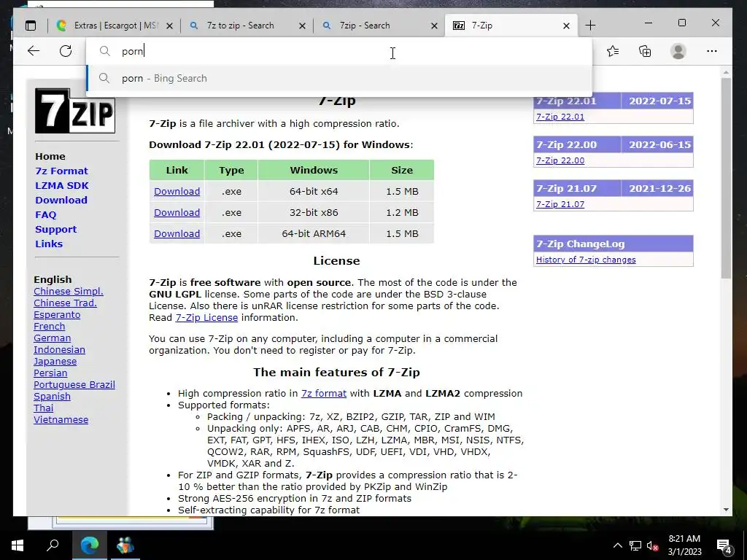Switch language to Japanese

(55, 362)
